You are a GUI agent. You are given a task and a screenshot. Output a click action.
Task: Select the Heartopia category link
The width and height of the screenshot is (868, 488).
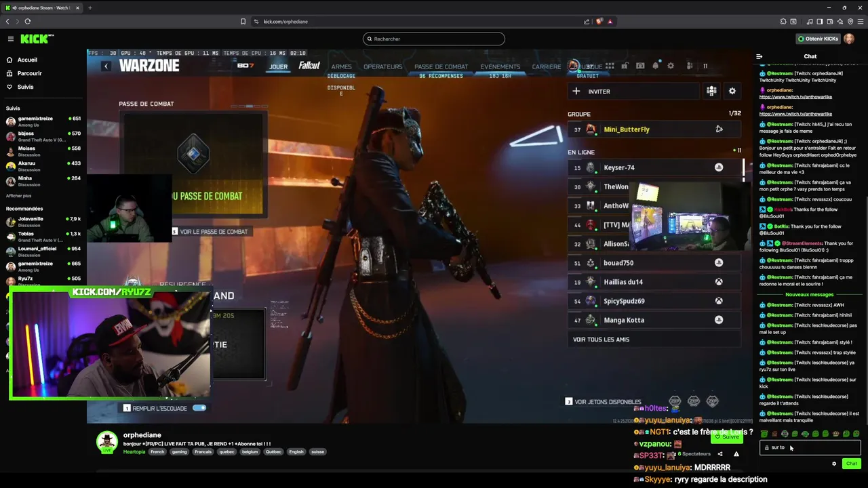[134, 451]
